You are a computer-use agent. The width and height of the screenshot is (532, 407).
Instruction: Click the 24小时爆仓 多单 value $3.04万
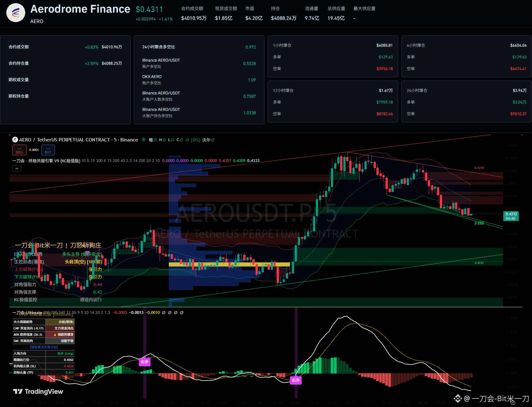click(519, 102)
